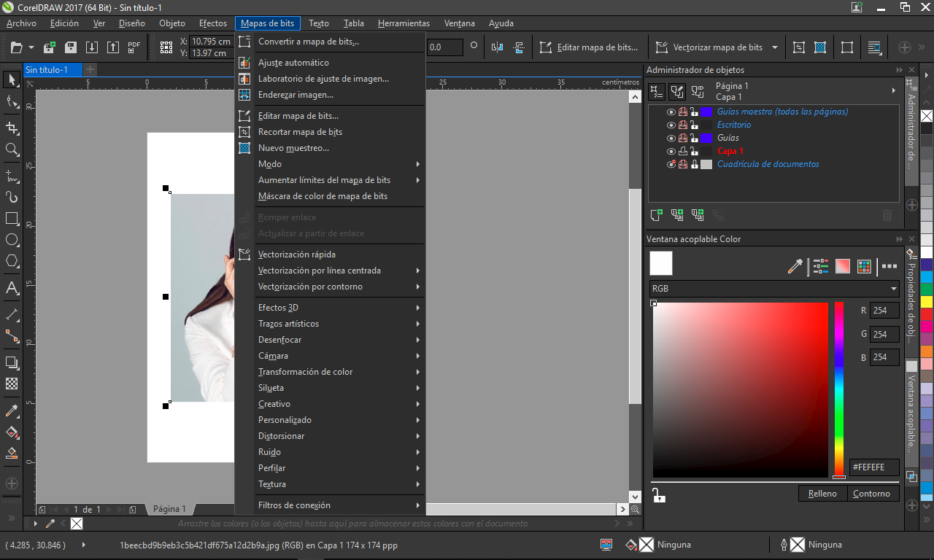Viewport: 934px width, 560px height.
Task: Switch to Sin título-1 document tab
Action: (53, 69)
